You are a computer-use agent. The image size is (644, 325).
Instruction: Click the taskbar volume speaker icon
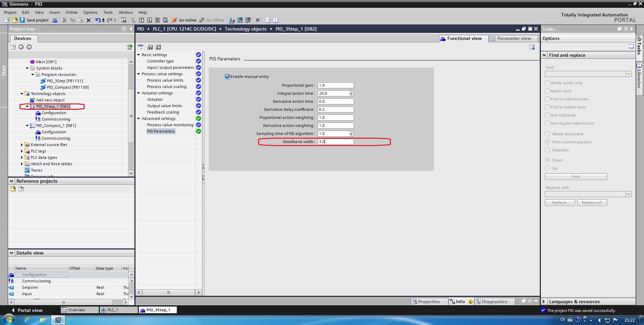click(x=599, y=320)
